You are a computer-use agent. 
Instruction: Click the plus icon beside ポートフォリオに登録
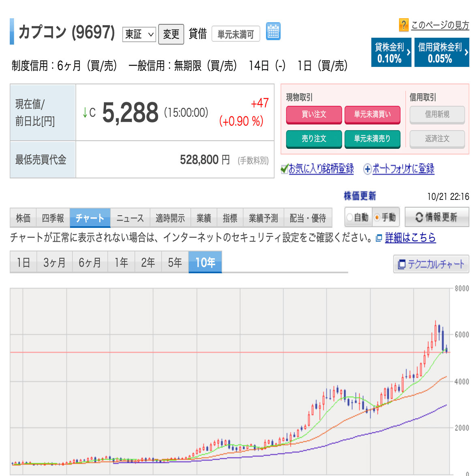(367, 169)
